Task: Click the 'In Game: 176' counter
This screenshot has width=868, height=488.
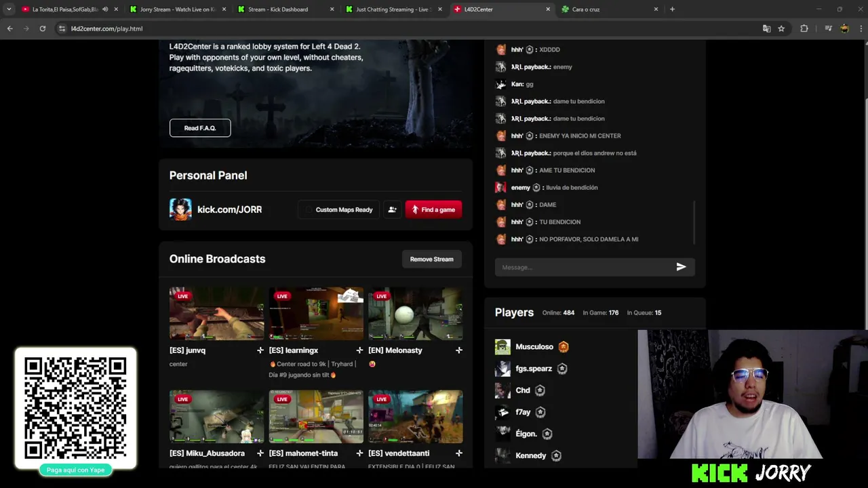Action: coord(600,313)
